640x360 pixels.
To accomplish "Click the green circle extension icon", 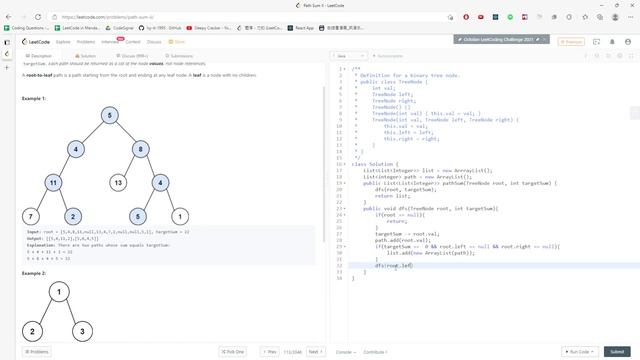I will 510,17.
